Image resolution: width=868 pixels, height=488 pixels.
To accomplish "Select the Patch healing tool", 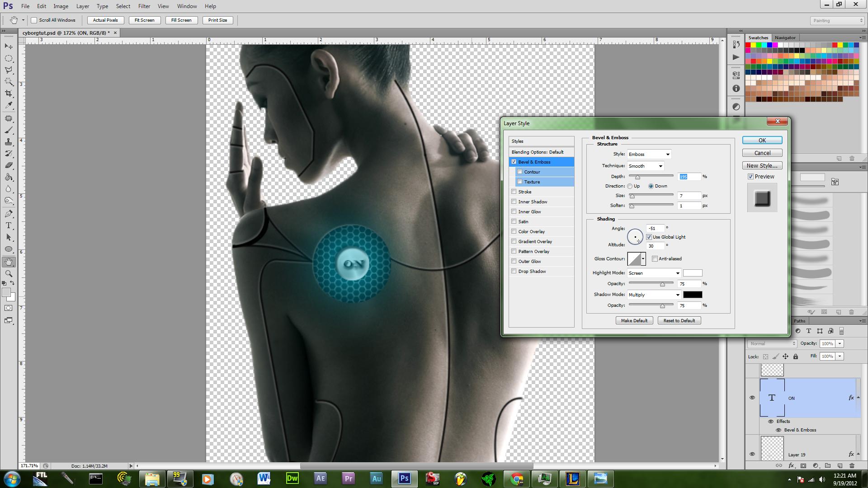I will click(x=9, y=118).
